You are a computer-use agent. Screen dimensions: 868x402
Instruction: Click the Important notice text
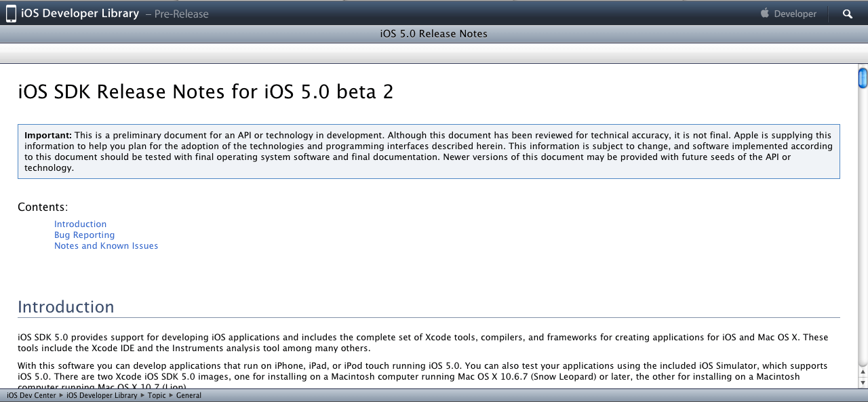click(x=429, y=152)
